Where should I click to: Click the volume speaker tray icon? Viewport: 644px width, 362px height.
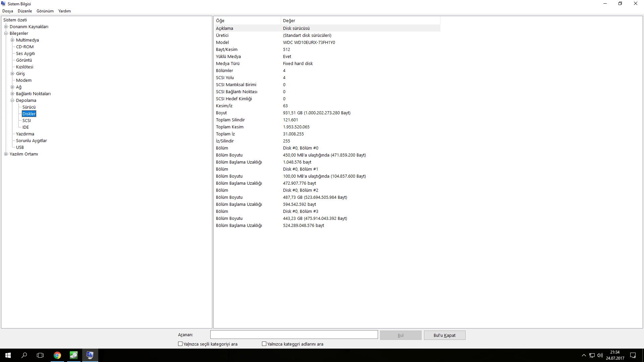click(x=600, y=355)
